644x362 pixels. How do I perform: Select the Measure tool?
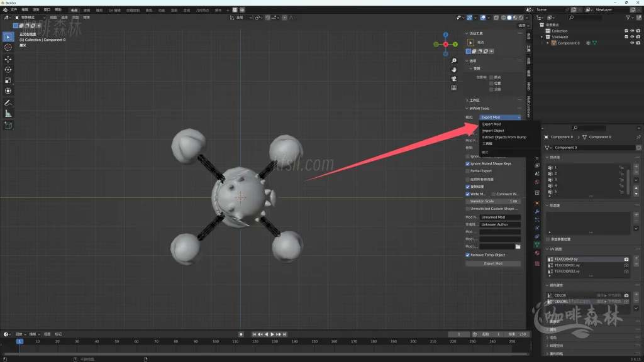[x=8, y=114]
